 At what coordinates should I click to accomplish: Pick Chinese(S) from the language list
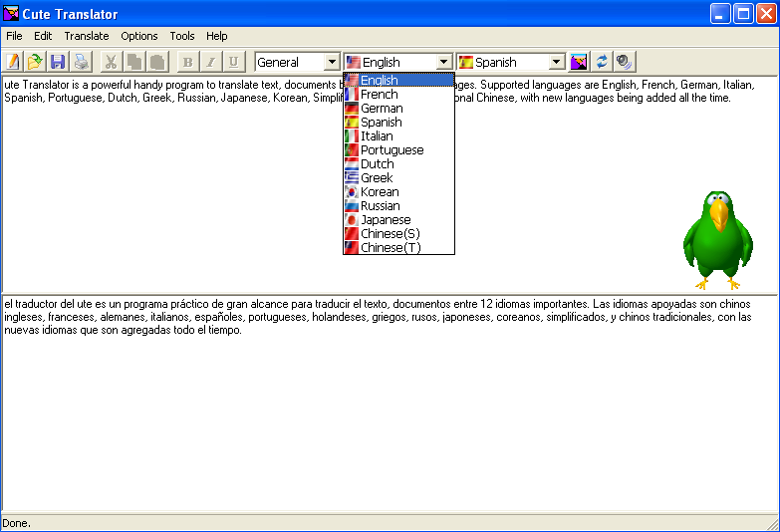(x=398, y=233)
